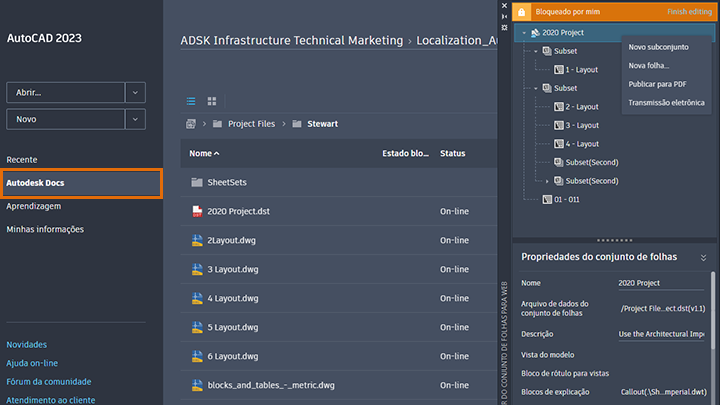
Task: Select the 3 - Layout sheet
Action: (x=581, y=125)
